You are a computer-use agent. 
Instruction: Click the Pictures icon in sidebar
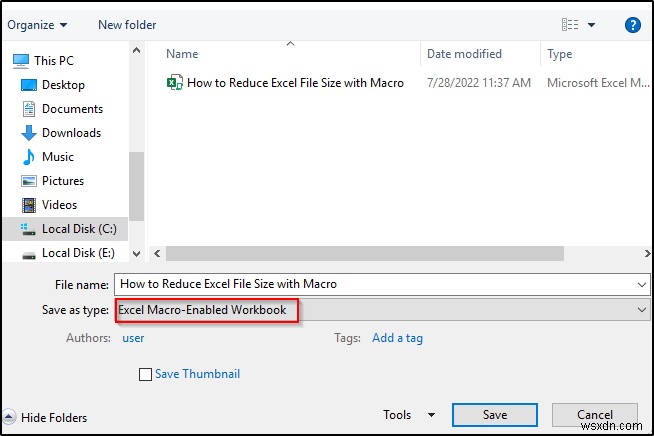(x=28, y=181)
